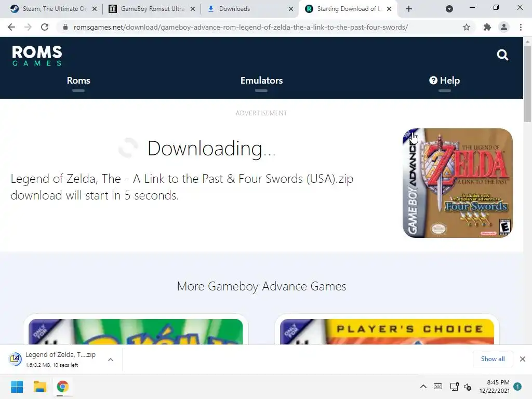The image size is (532, 399).
Task: Open the Windows Start menu
Action: click(17, 387)
